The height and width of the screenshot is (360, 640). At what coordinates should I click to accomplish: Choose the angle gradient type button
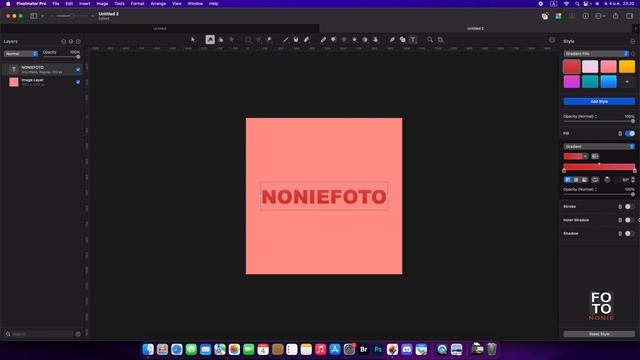(584, 180)
